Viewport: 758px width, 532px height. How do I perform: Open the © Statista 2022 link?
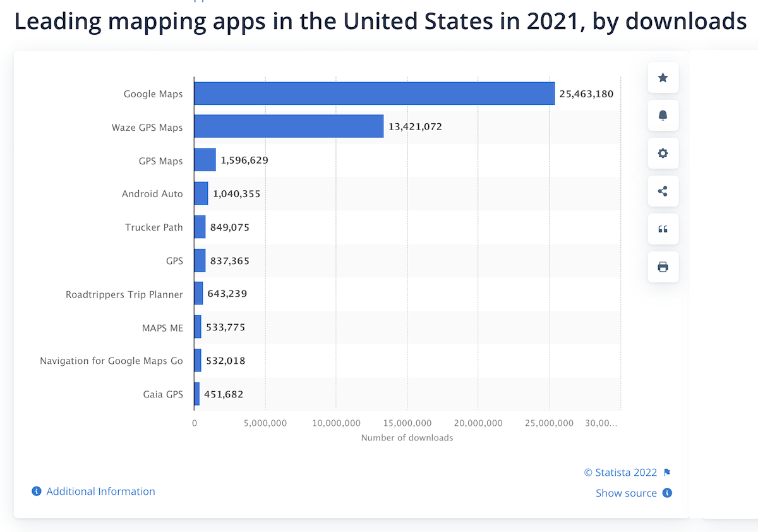(620, 472)
